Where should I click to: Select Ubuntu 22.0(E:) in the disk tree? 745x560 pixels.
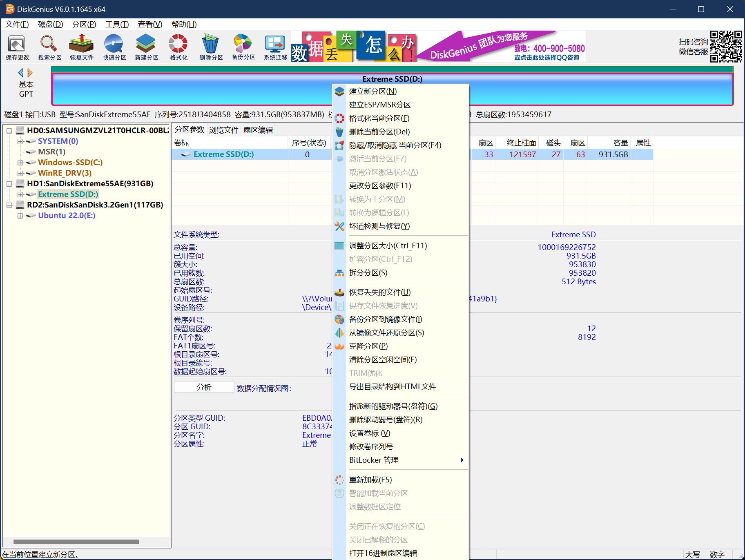pyautogui.click(x=67, y=215)
